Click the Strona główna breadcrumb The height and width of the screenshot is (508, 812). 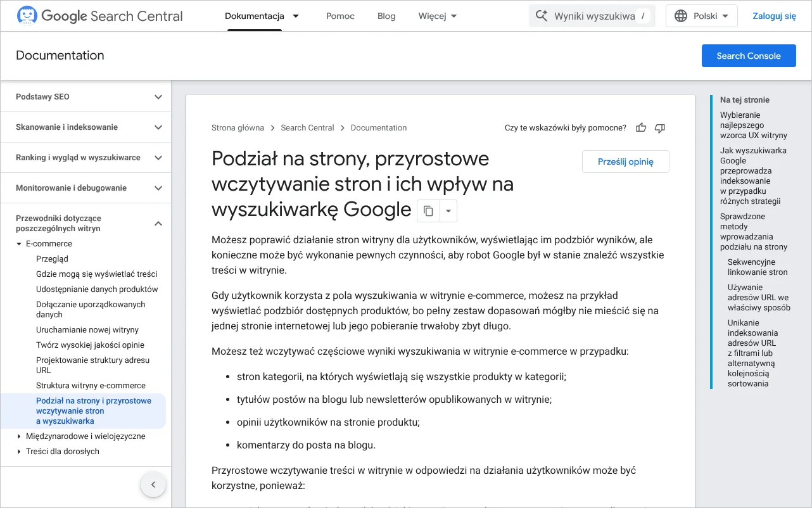pyautogui.click(x=238, y=128)
